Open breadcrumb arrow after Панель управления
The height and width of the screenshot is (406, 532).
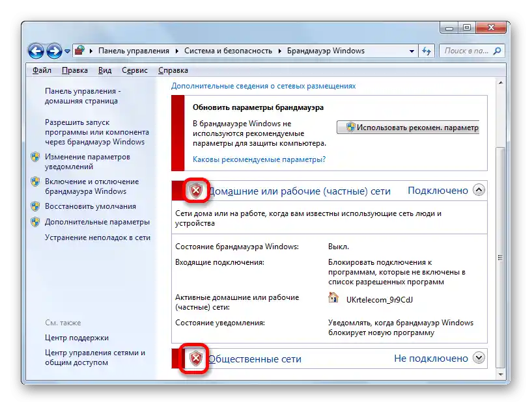(177, 51)
